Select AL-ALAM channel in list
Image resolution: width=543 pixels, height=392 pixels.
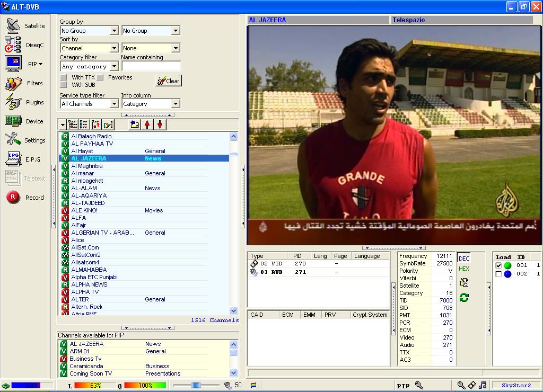144,188
